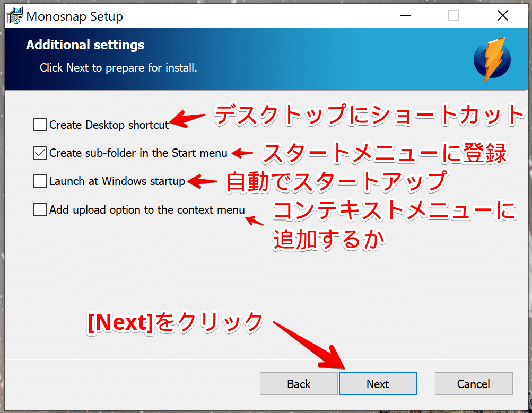Enable Create Desktop shortcut checkbox
Image resolution: width=532 pixels, height=413 pixels.
coord(40,125)
